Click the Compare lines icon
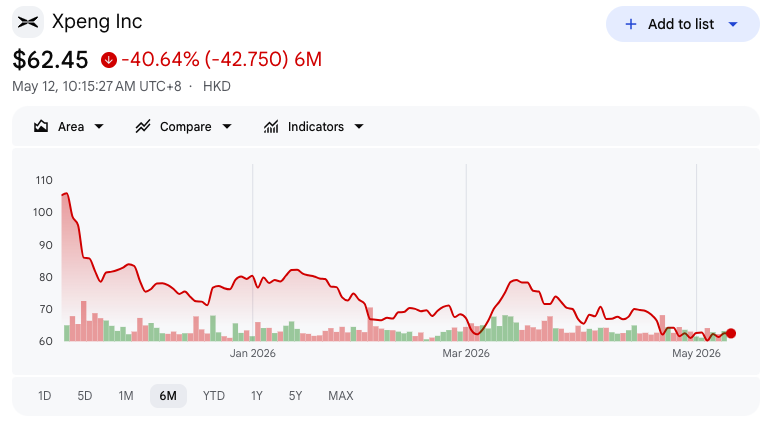This screenshot has width=769, height=423. point(143,126)
